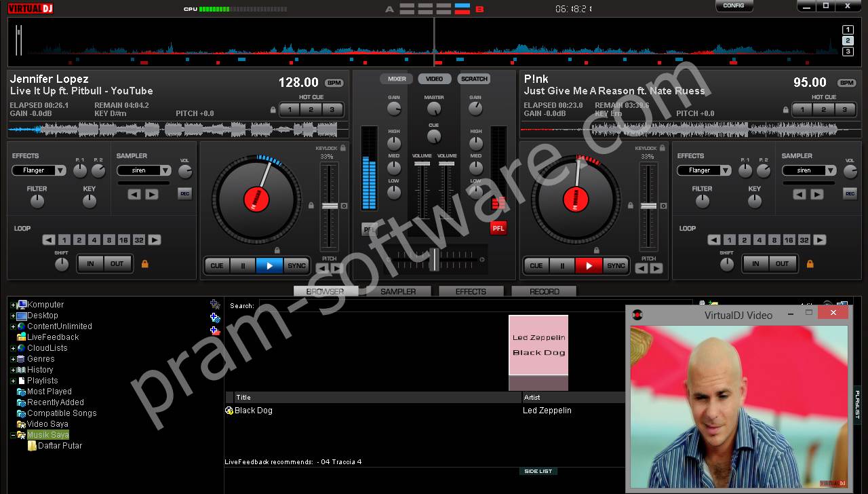Set left deck loop to 16 beats
The height and width of the screenshot is (494, 868).
coord(123,240)
